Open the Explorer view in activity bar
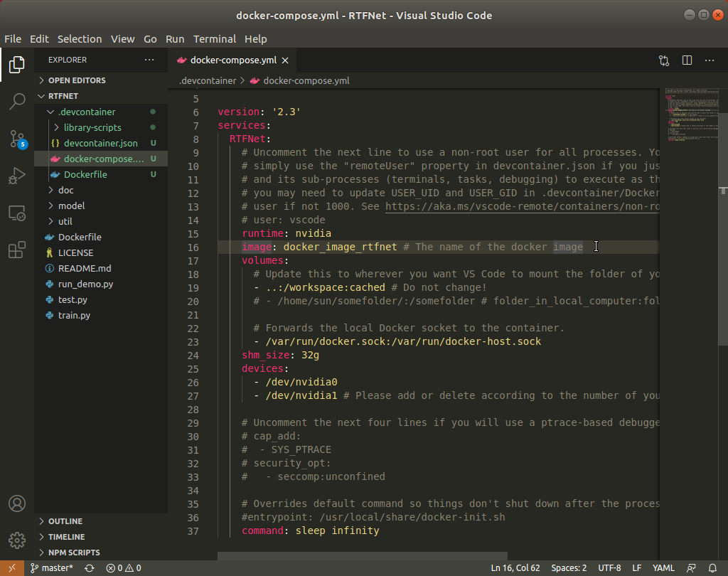Image resolution: width=728 pixels, height=576 pixels. click(17, 65)
